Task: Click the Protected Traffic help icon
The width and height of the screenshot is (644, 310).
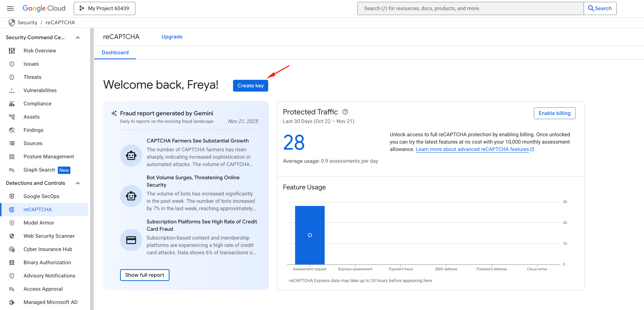Action: click(345, 112)
